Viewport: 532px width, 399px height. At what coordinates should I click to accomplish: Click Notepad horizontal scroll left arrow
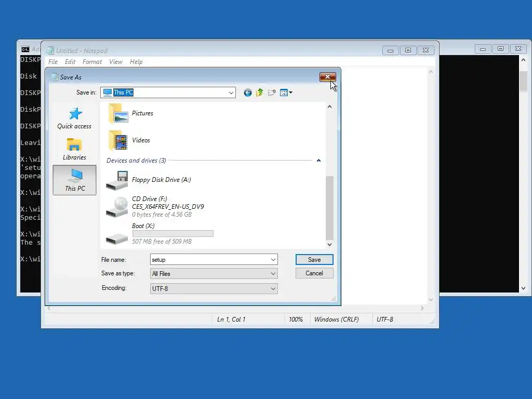[49, 309]
